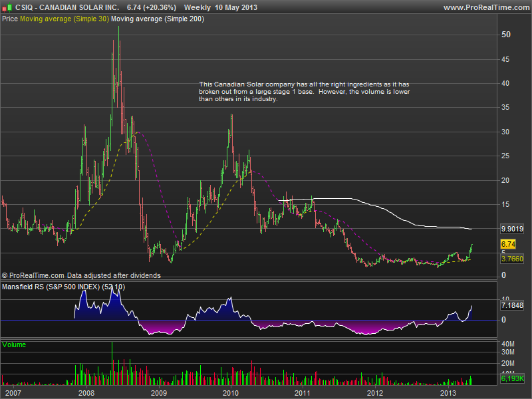Click the CSIQ - CANADIAN SOLAR INC. title
The width and height of the screenshot is (532, 399).
[x=68, y=7]
